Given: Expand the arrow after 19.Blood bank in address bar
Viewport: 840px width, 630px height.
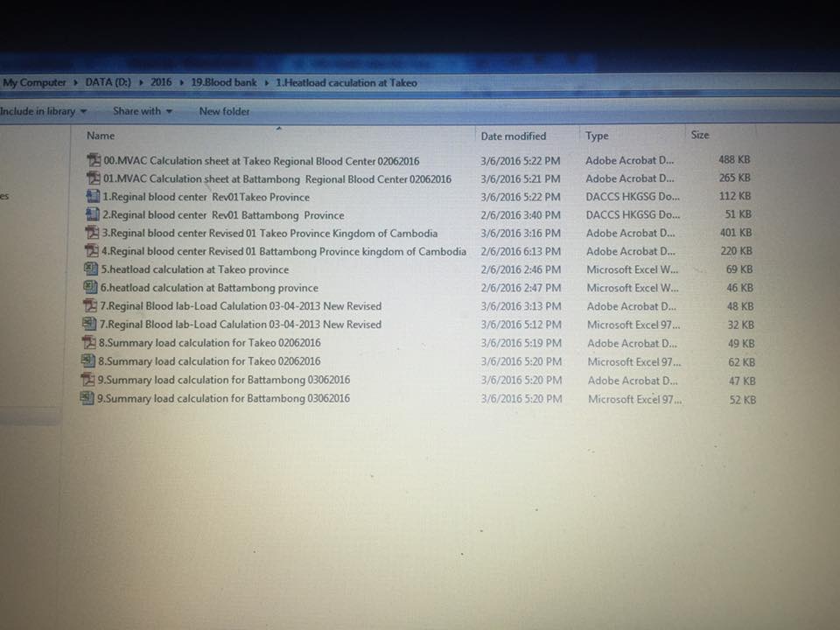Looking at the screenshot, I should [x=266, y=82].
